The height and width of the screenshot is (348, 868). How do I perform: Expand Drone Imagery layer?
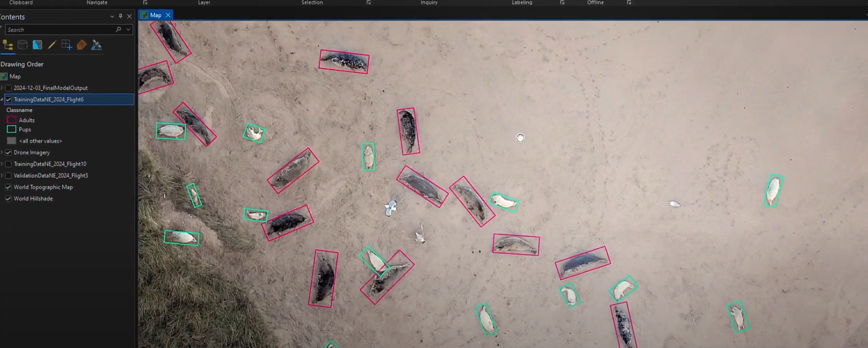coord(2,152)
